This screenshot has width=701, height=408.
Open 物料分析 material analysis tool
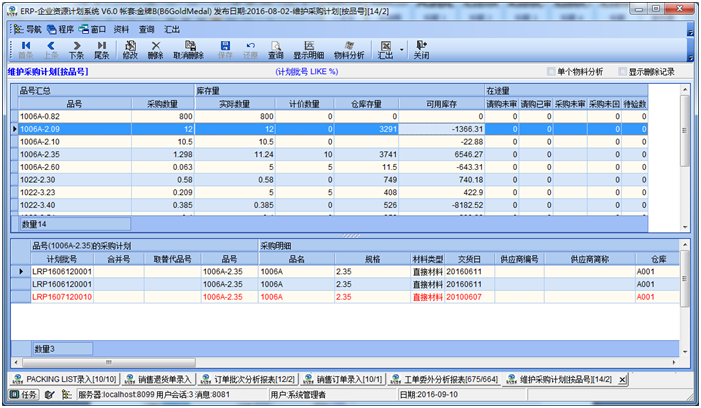(349, 50)
